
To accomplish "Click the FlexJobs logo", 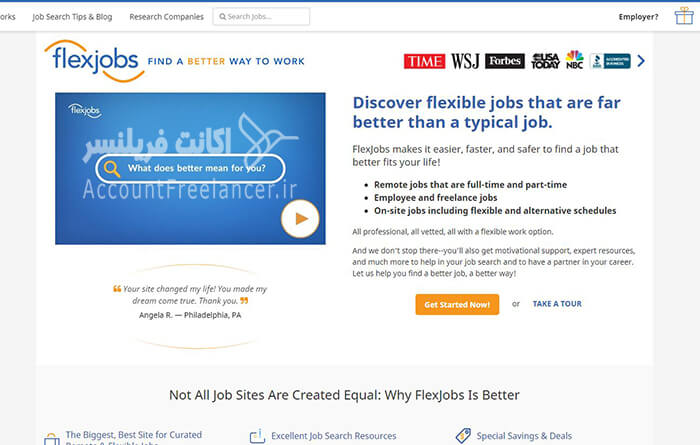I will tap(94, 61).
